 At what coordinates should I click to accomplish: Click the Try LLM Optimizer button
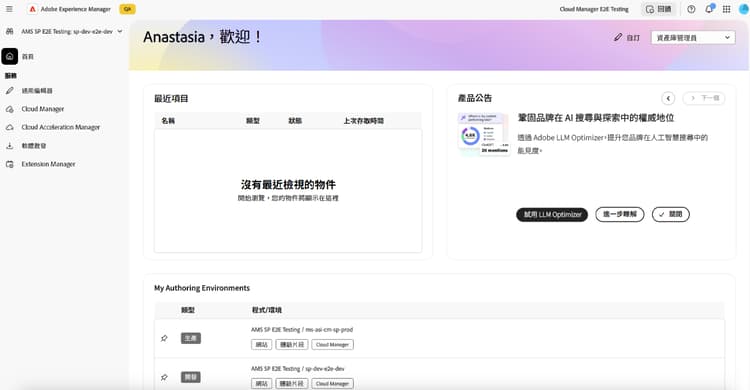point(552,214)
